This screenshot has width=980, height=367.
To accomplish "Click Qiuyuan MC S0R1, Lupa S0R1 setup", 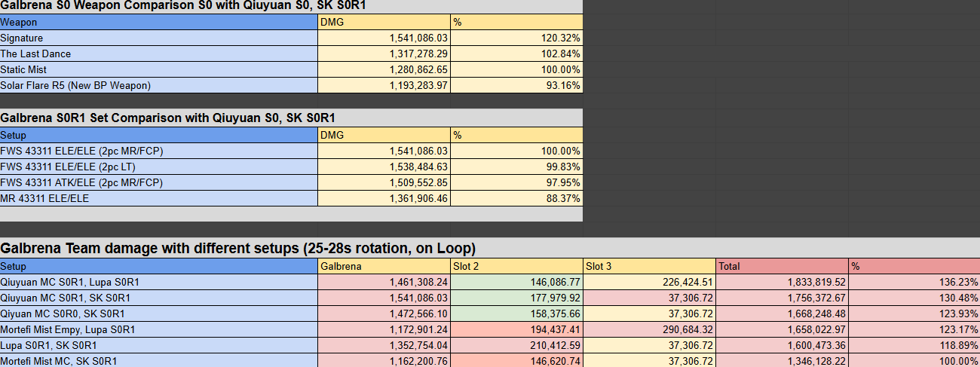I will [x=158, y=282].
